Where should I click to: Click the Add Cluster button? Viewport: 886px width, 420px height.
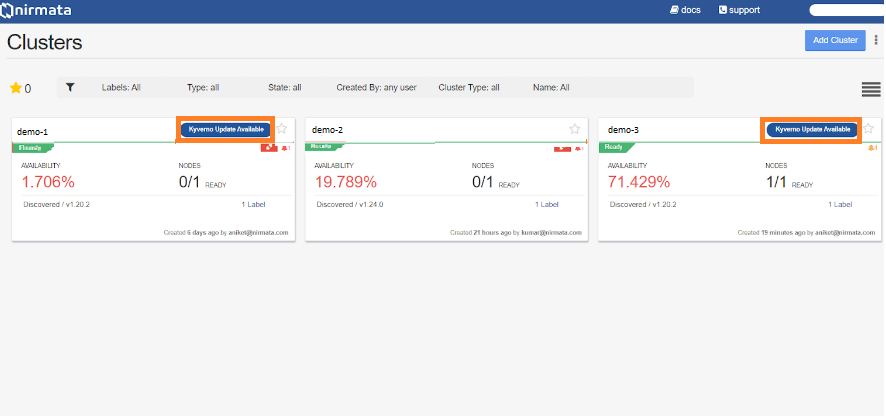(x=835, y=40)
